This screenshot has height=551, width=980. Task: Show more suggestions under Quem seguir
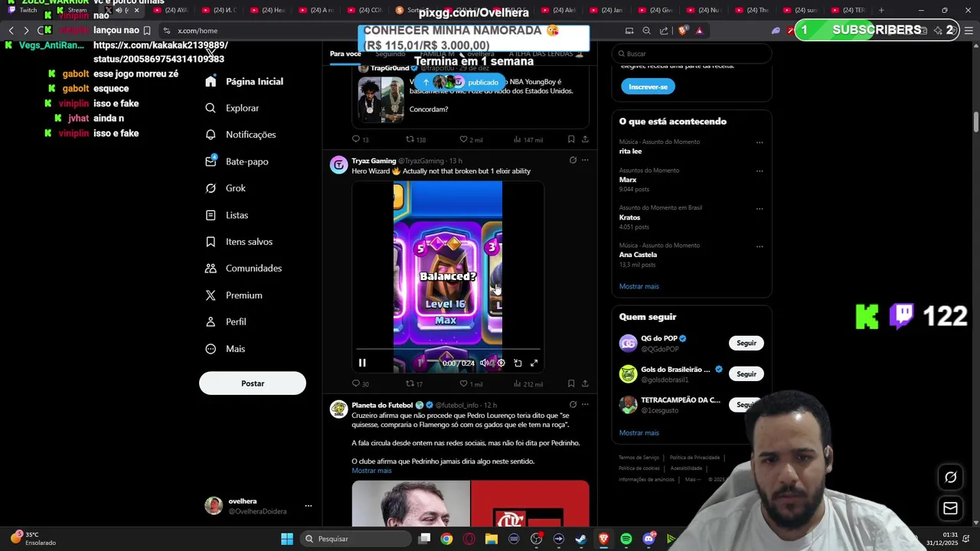tap(639, 433)
